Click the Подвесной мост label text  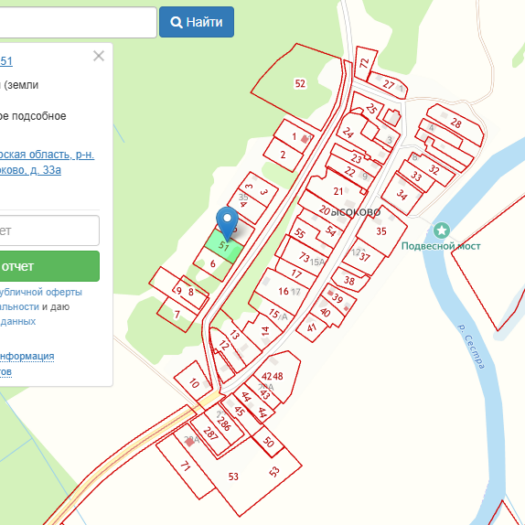tap(441, 246)
